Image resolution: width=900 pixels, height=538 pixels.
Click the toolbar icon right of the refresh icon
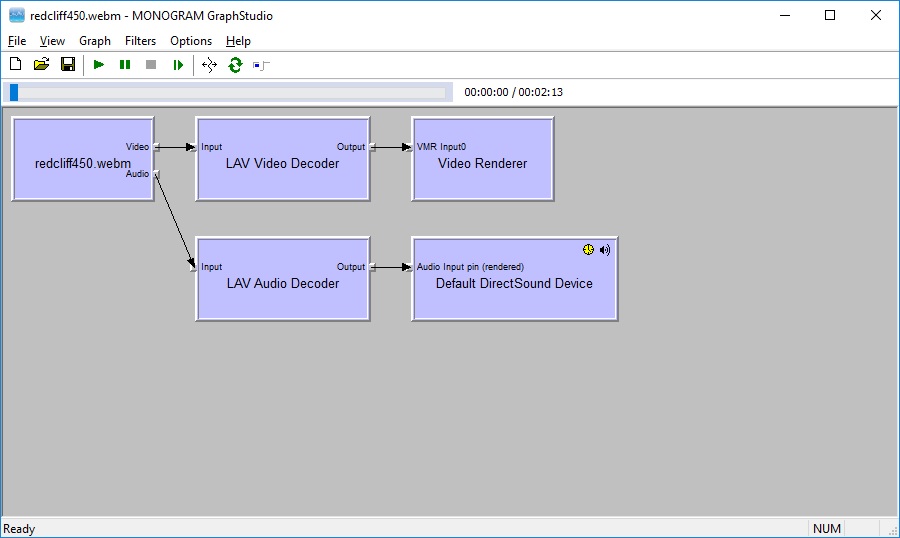pos(261,65)
